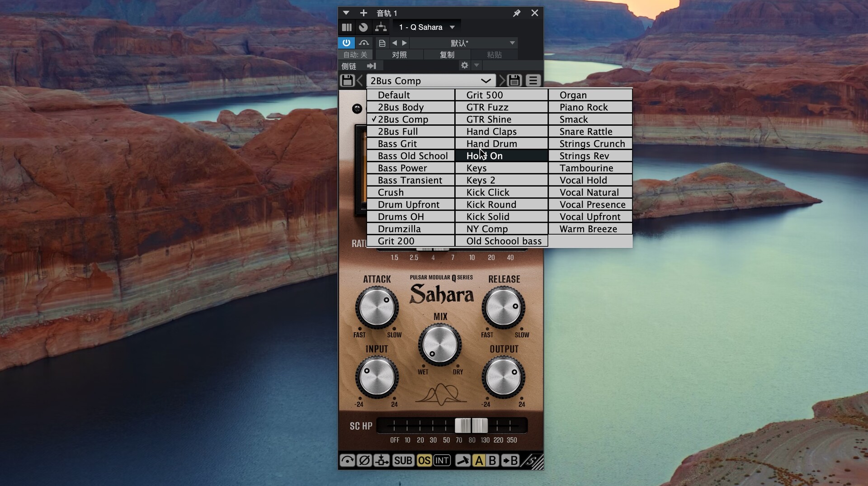The width and height of the screenshot is (868, 486).
Task: Click the MIX knob
Action: 440,344
